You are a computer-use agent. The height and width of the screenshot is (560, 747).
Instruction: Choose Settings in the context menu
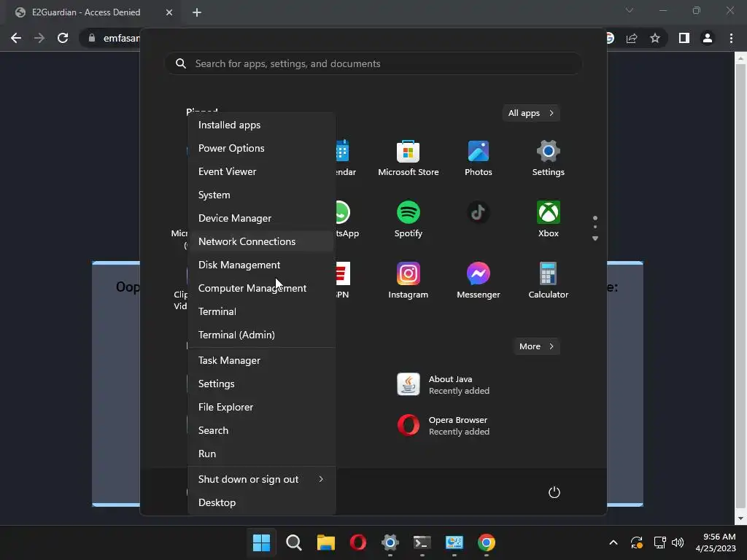click(x=261, y=384)
